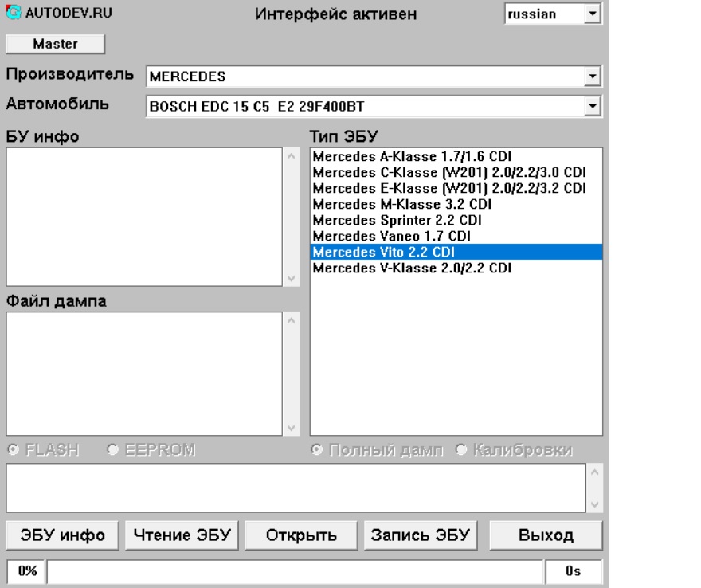This screenshot has width=701, height=588.
Task: Click the Выход button
Action: tap(546, 535)
